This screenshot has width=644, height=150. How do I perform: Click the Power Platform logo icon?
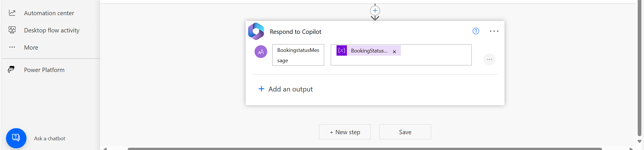(x=11, y=70)
